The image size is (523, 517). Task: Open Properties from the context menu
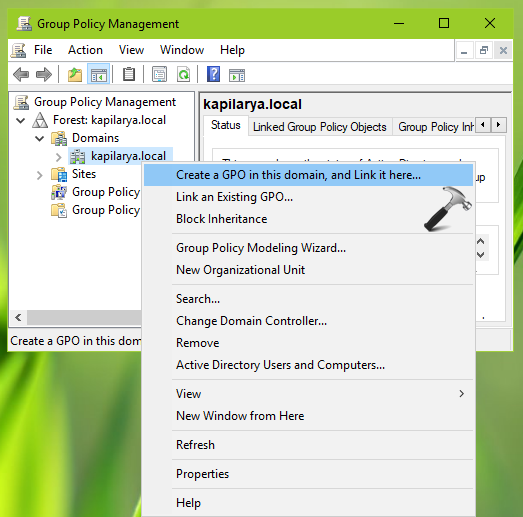(x=309, y=474)
